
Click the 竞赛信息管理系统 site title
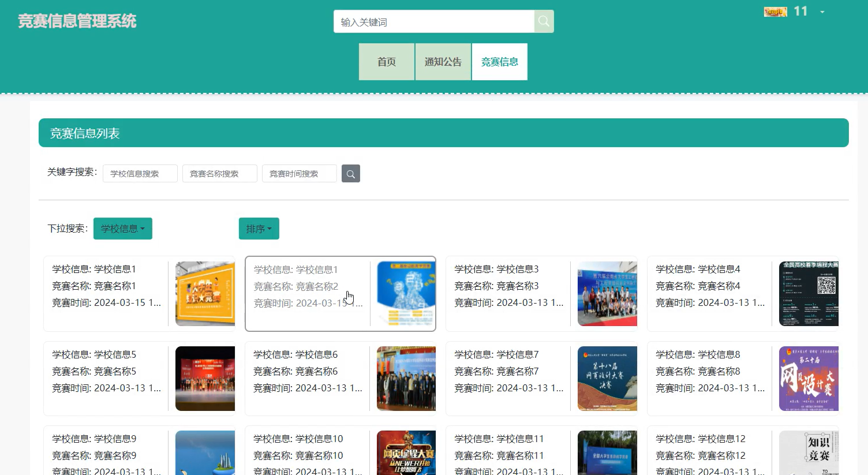[77, 21]
